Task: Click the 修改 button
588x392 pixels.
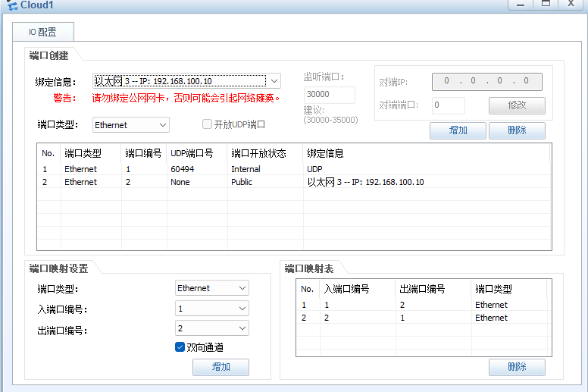Action: [x=517, y=105]
